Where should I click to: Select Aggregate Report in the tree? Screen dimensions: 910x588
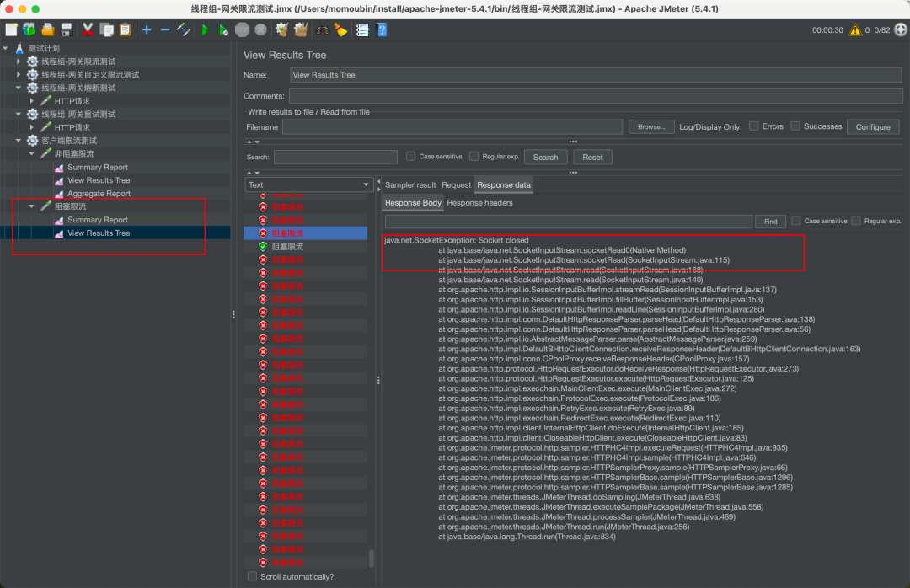point(99,193)
